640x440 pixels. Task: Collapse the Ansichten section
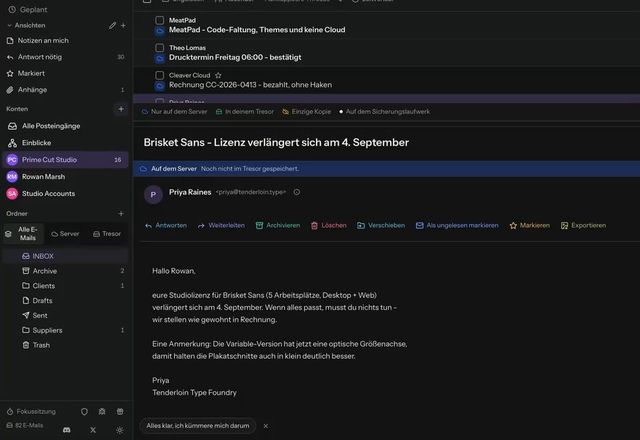(x=9, y=25)
